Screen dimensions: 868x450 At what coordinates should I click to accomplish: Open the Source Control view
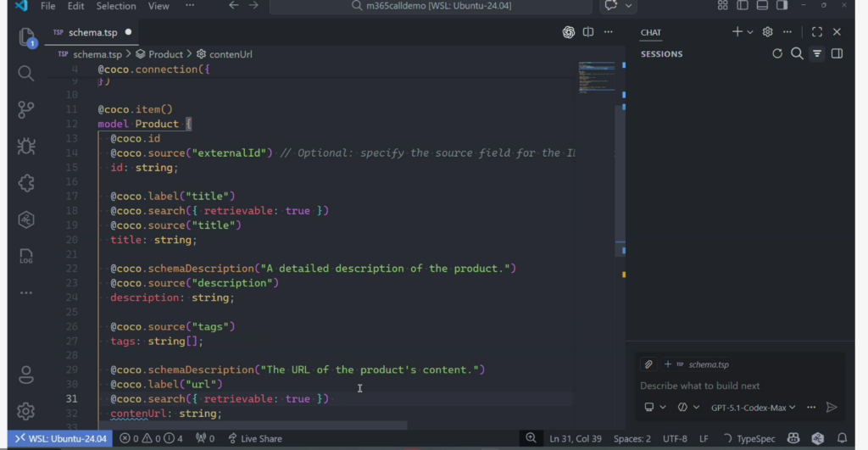[x=25, y=109]
